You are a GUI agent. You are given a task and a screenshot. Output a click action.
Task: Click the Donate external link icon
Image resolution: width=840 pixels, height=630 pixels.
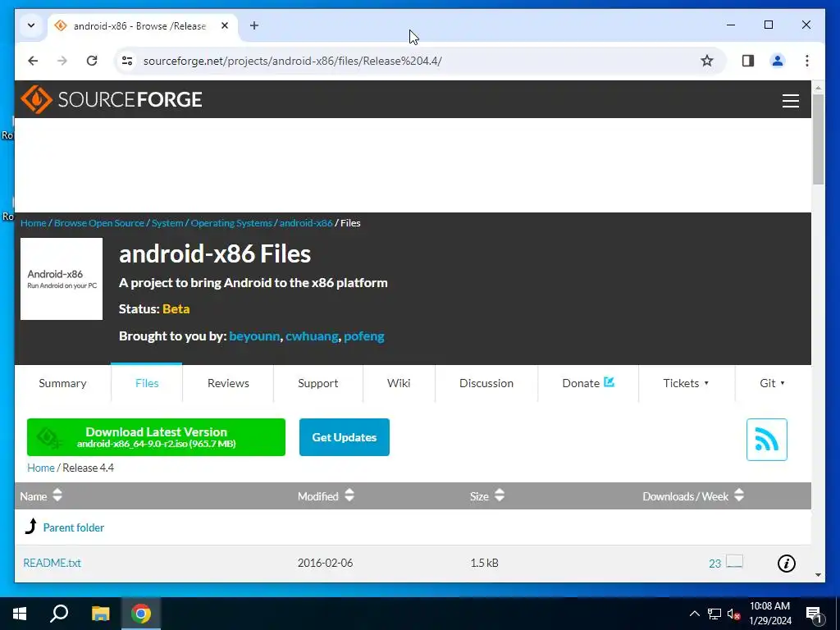609,382
